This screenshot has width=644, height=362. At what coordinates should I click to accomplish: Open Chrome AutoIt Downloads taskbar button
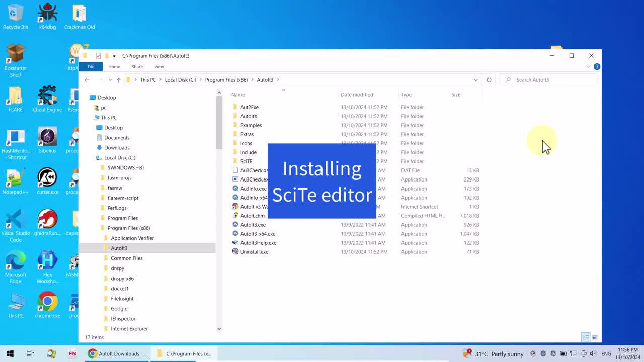(117, 353)
